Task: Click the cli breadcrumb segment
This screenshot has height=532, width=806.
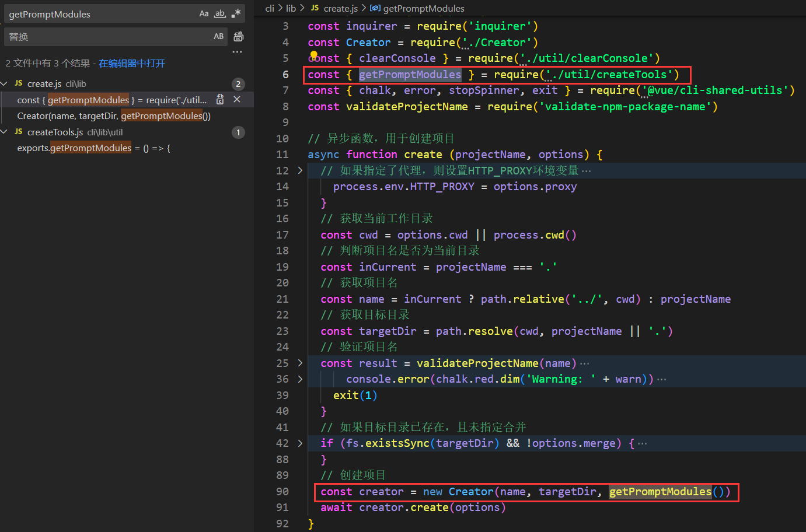Action: (x=270, y=8)
